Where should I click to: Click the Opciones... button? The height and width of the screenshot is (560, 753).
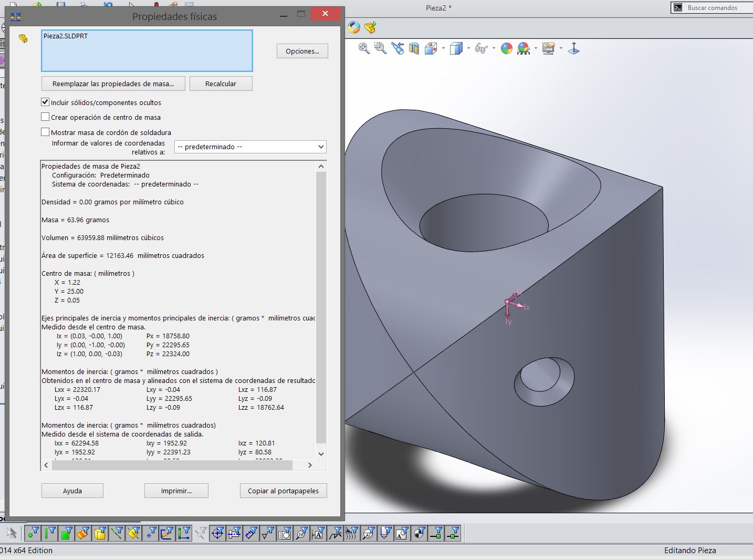tap(302, 51)
